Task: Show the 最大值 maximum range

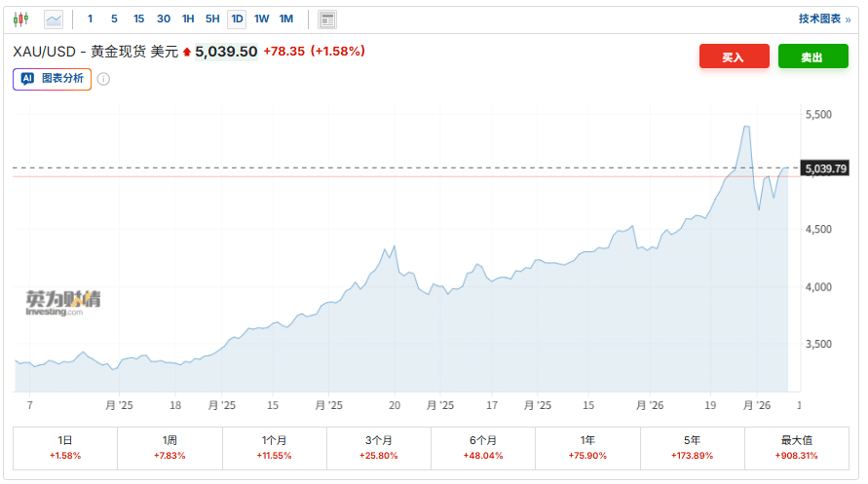Action: (x=797, y=447)
